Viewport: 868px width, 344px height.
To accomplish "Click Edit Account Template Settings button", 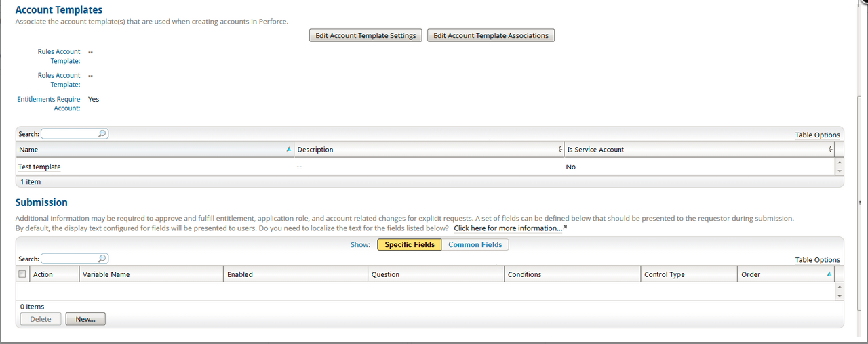I will coord(366,35).
